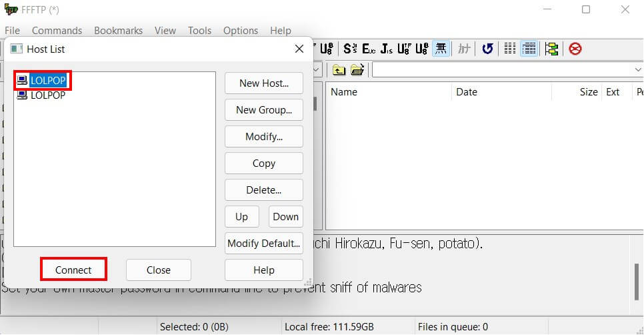Click the Host List dialog title icon
This screenshot has height=335, width=644.
(x=17, y=49)
